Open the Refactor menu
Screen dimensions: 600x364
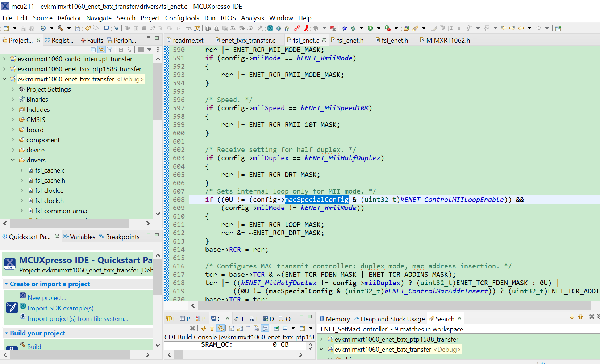coord(69,18)
